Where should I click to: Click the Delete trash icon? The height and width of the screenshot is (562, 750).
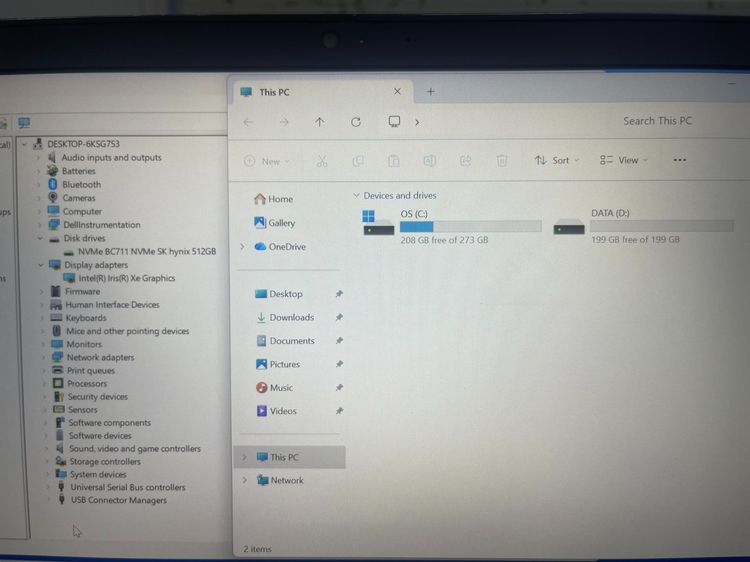[502, 161]
